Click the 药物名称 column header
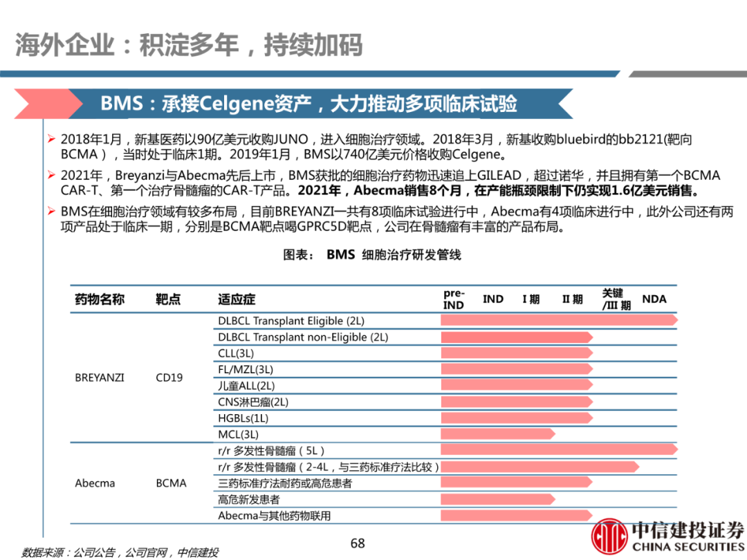This screenshot has width=747, height=560. 100,299
